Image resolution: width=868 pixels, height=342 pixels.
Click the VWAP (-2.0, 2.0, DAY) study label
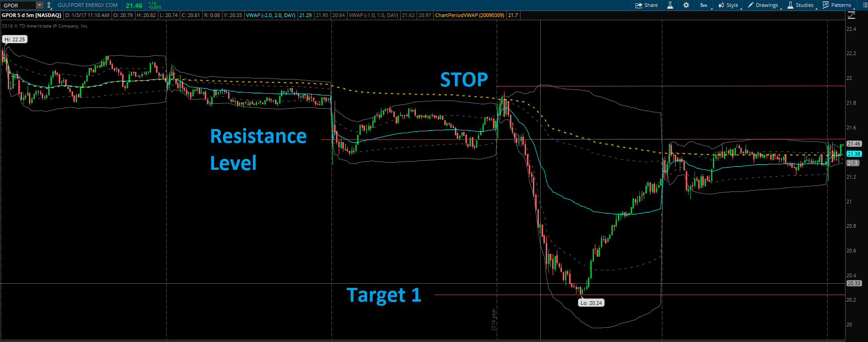(271, 15)
